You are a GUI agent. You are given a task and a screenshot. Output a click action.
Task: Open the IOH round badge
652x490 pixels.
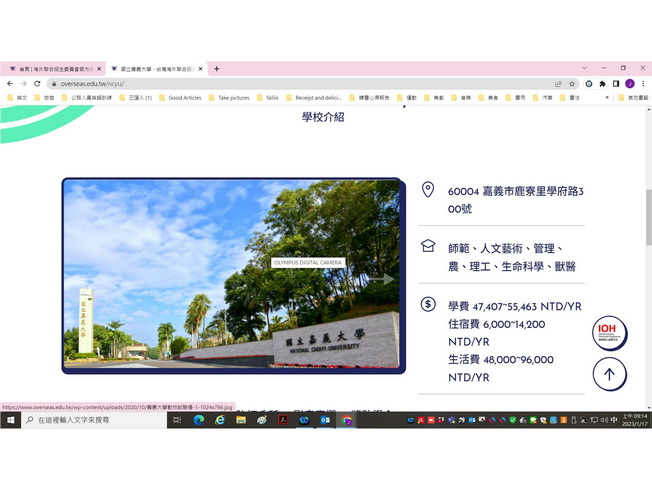coord(609,333)
